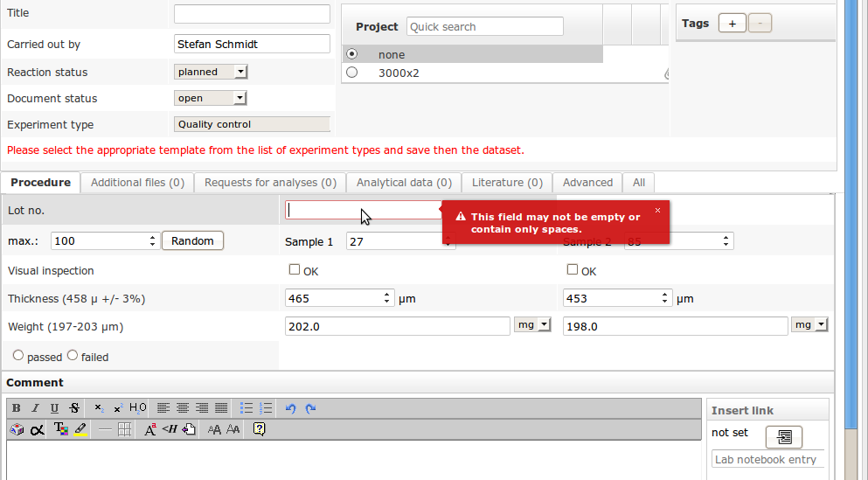Apply strikethrough formatting in the editor
The height and width of the screenshot is (480, 868).
[73, 408]
